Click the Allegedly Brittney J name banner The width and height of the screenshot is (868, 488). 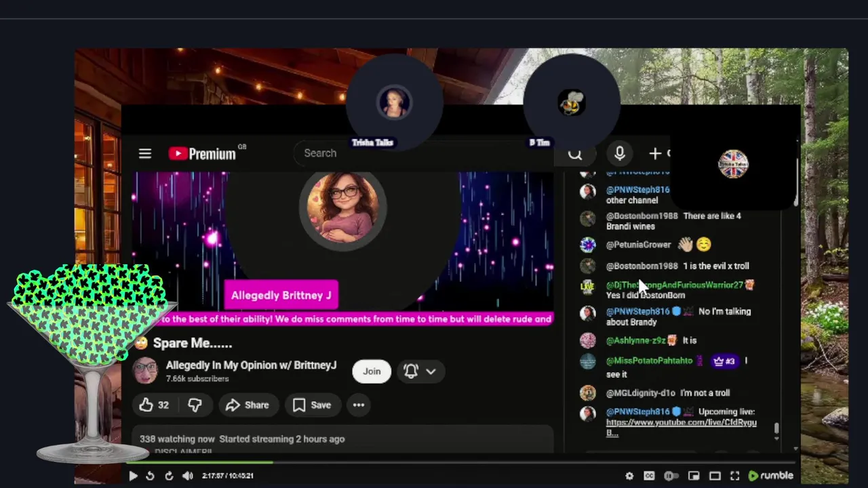tap(281, 295)
